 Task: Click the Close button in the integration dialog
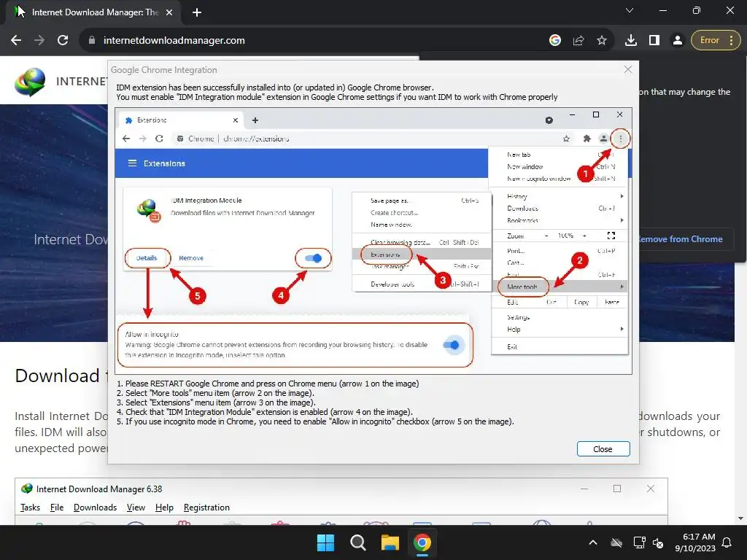pos(603,449)
